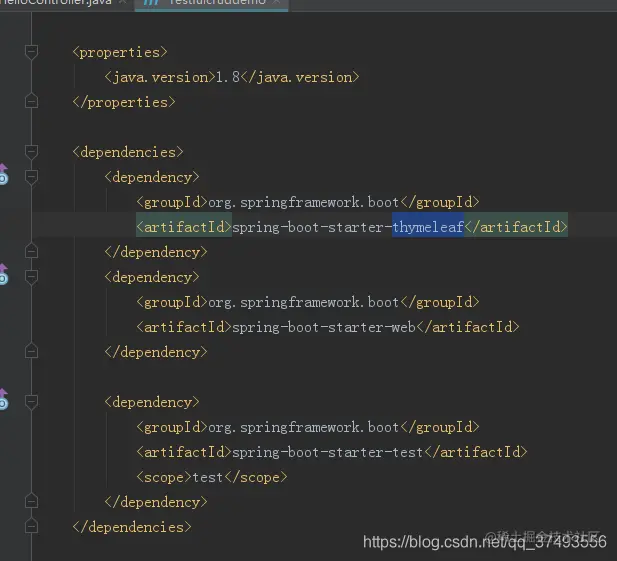Click </artifactId> closing tag on thymeleaf line

tap(516, 227)
